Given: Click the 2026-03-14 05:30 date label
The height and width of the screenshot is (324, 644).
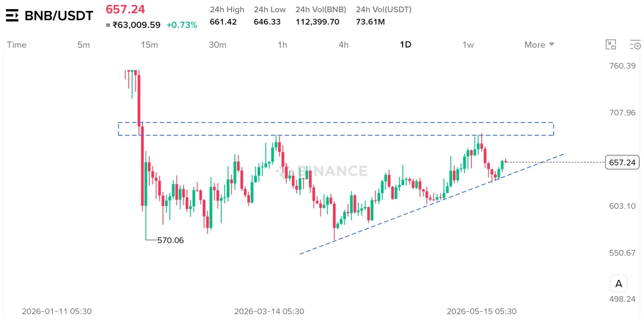Looking at the screenshot, I should 269,311.
